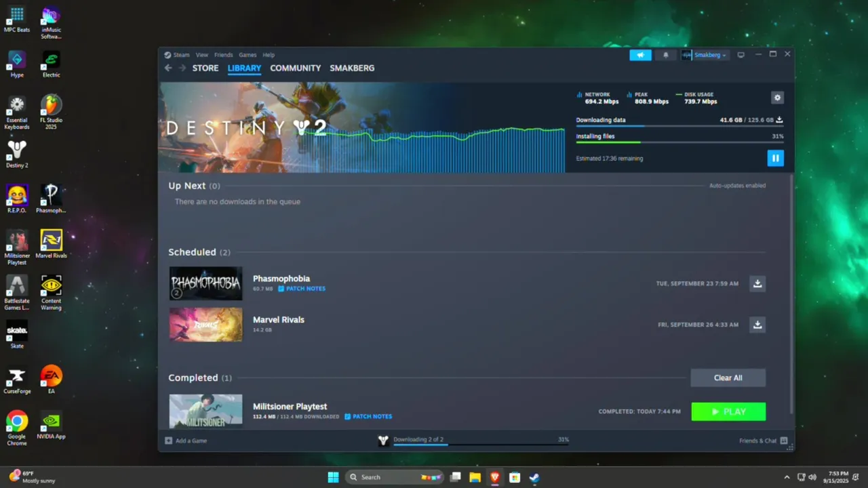Open the LIBRARY tab
Viewport: 868px width, 488px height.
244,68
